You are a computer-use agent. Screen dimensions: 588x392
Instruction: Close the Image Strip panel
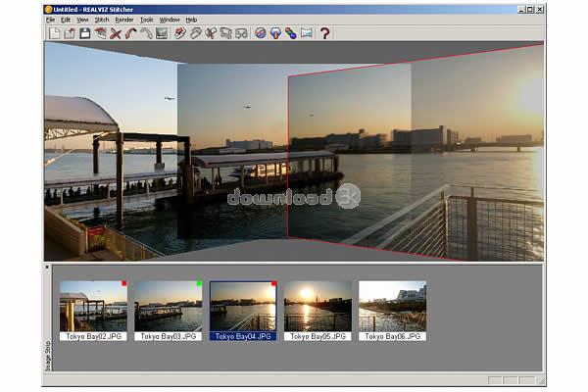(47, 267)
